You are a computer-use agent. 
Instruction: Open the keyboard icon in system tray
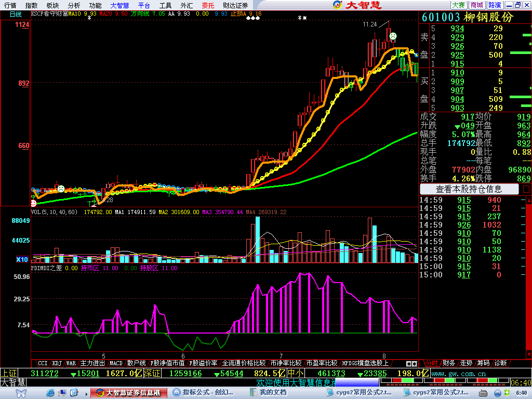[x=483, y=393]
